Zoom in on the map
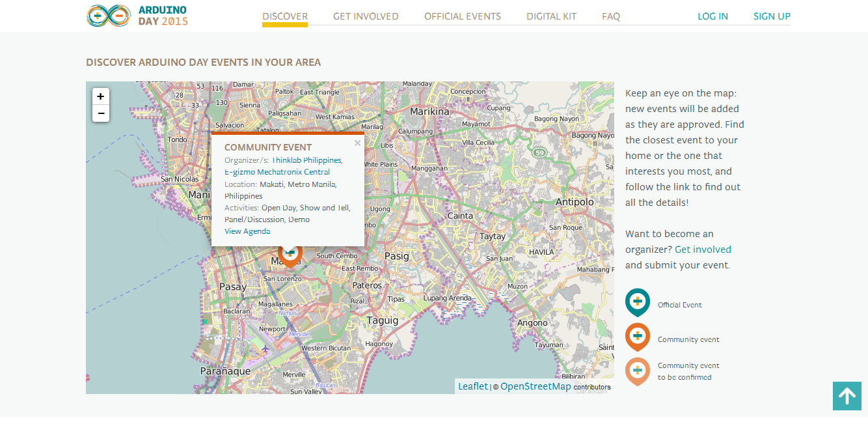The image size is (868, 426). point(100,96)
